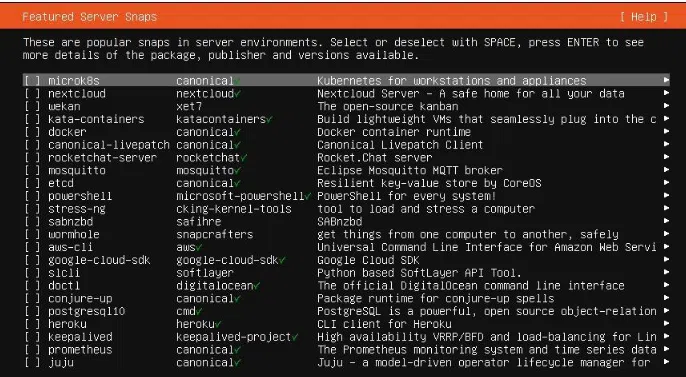Click the Featured Server Snaps title

(x=90, y=17)
